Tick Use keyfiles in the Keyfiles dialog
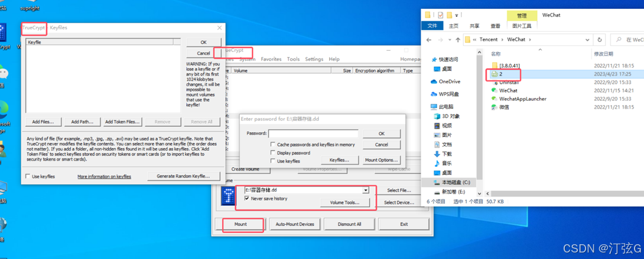644x259 pixels. (x=28, y=176)
